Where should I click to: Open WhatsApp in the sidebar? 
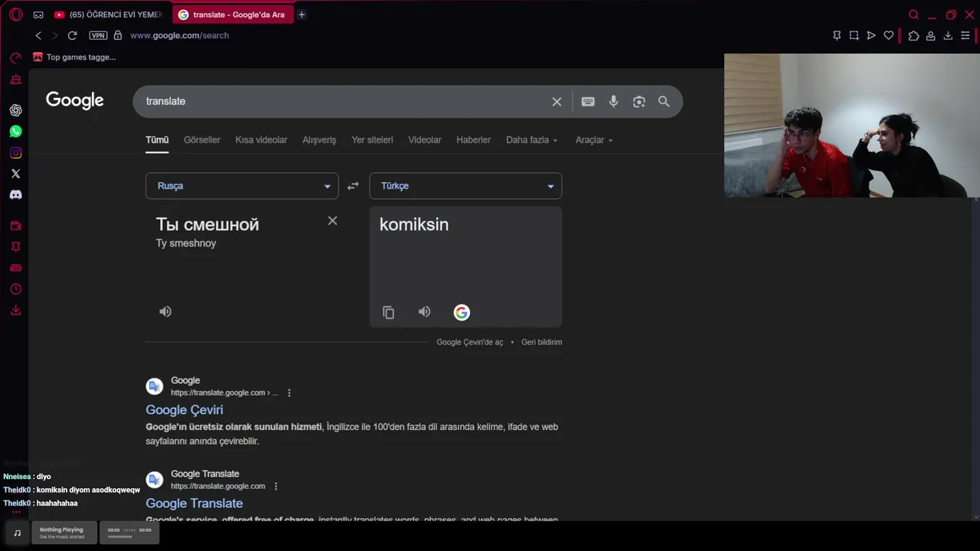click(15, 132)
